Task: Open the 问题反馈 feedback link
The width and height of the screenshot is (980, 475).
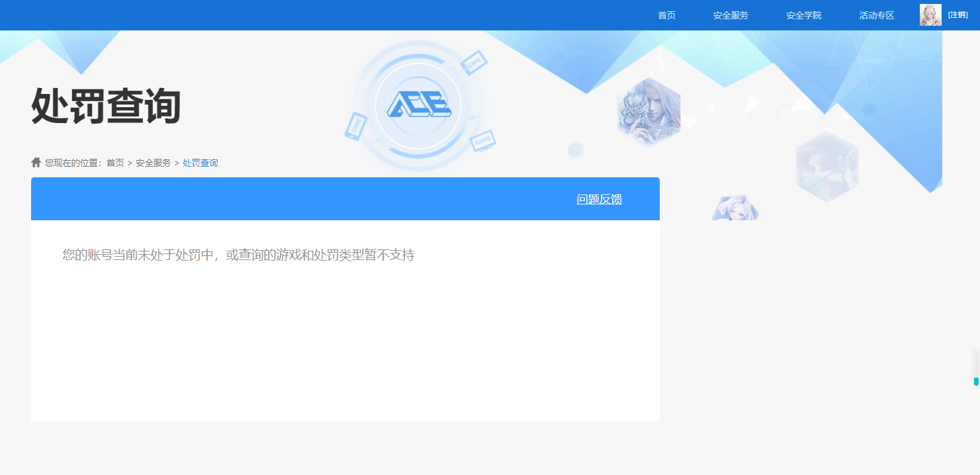Action: tap(599, 199)
